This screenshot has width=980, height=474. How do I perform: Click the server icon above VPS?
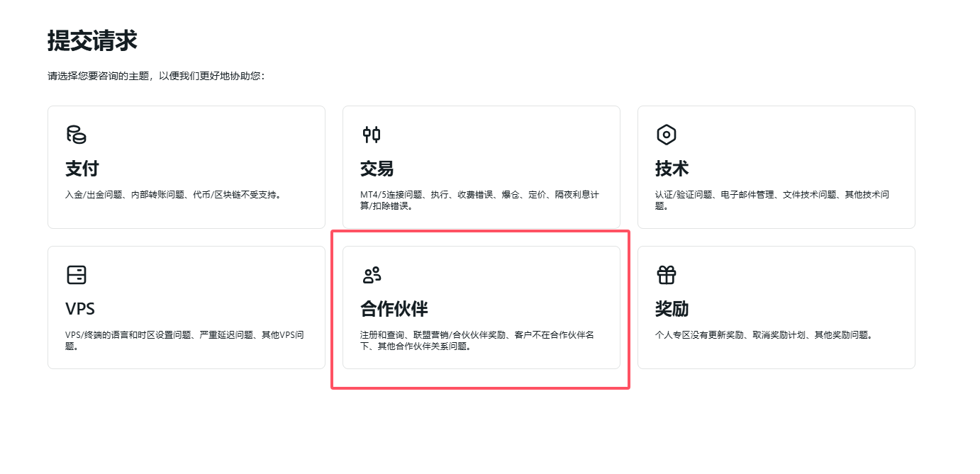pyautogui.click(x=76, y=275)
